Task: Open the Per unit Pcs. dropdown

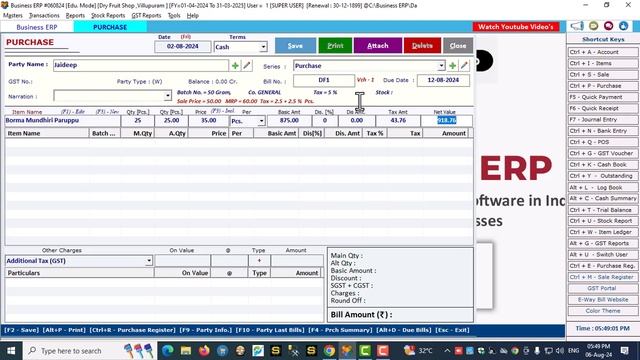Action: point(261,121)
